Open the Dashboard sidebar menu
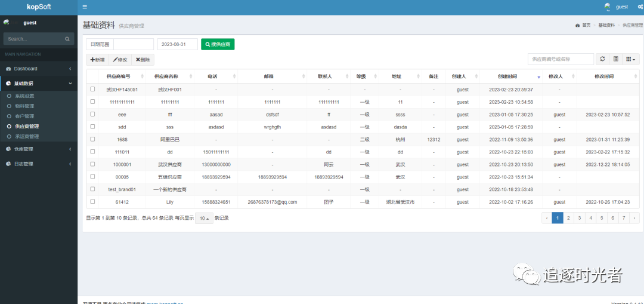The height and width of the screenshot is (304, 644). (x=39, y=69)
